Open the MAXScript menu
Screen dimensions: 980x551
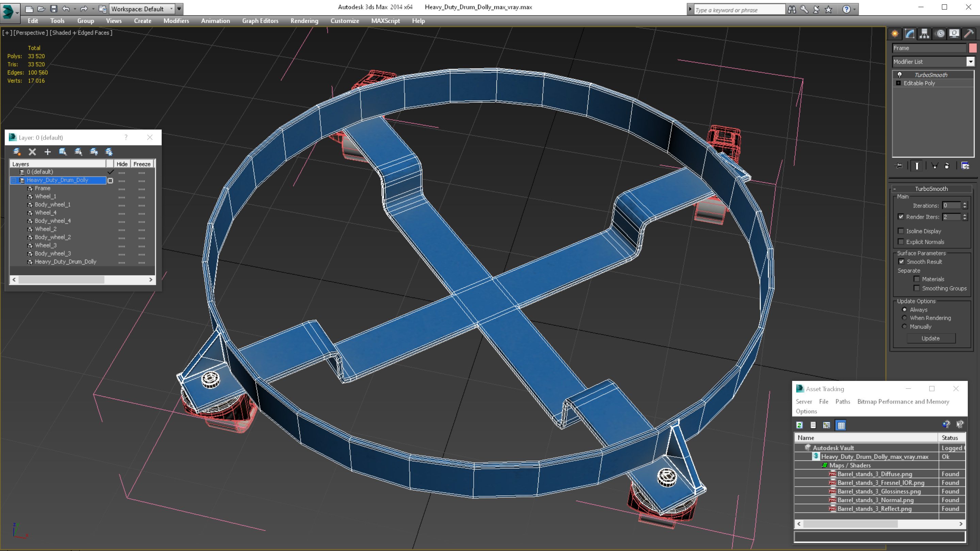pos(386,21)
